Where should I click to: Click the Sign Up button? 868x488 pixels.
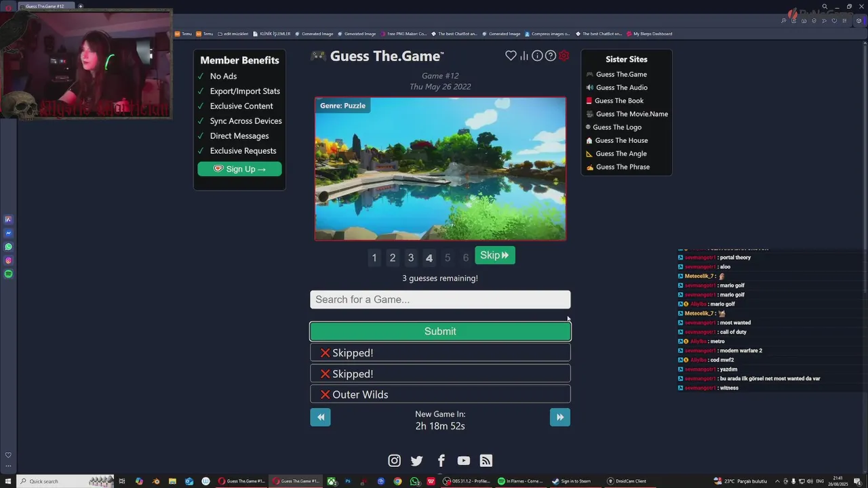point(239,169)
